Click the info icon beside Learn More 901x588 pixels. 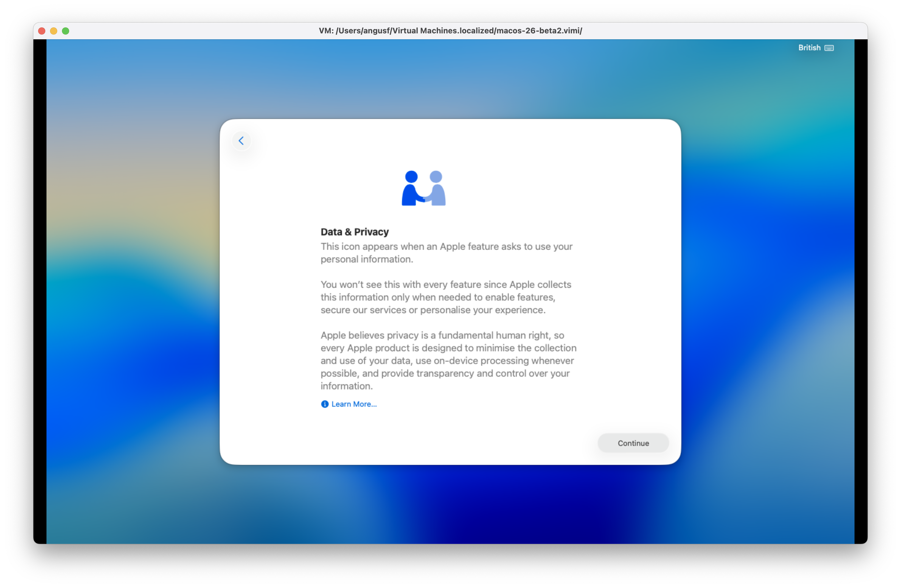point(324,404)
